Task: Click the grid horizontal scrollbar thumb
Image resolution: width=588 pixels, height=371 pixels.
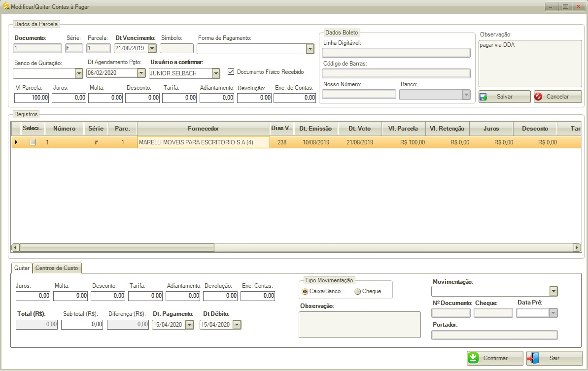Action: coord(117,247)
